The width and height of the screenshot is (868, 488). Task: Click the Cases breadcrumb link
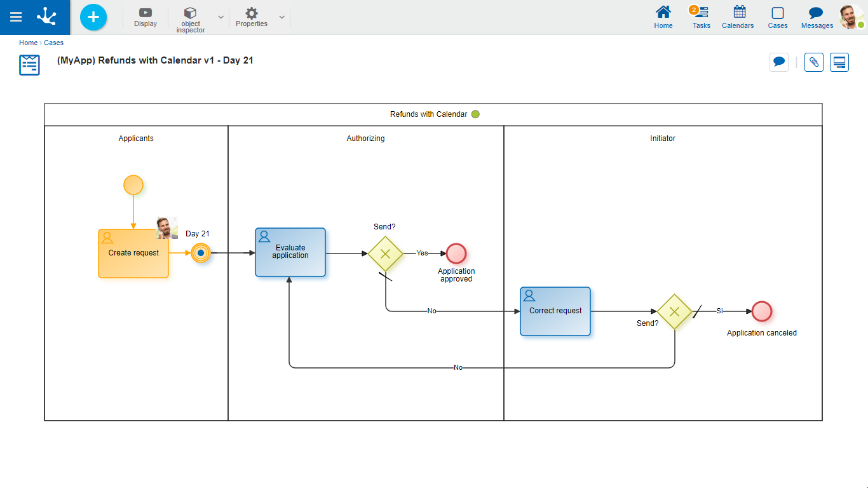coord(53,43)
